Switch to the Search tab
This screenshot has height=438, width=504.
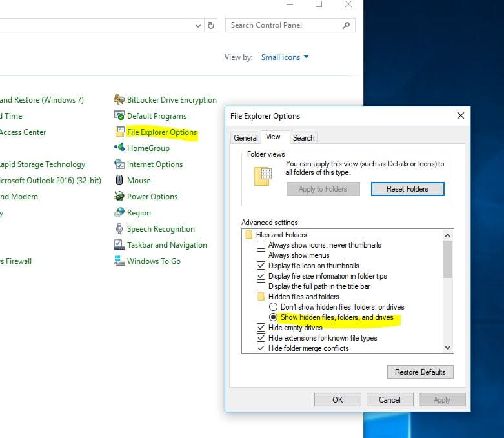pyautogui.click(x=303, y=137)
